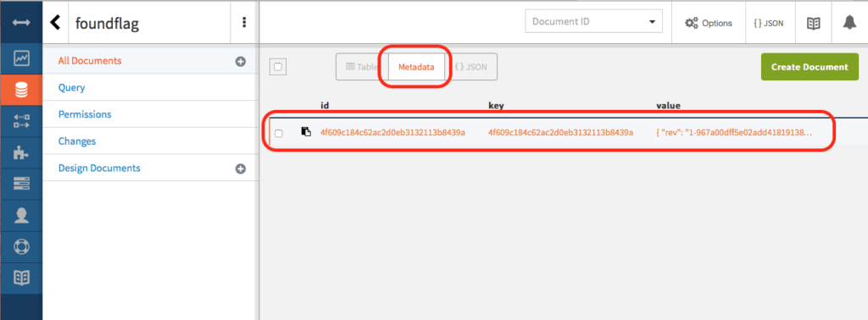Open the Databases icon in sidebar
This screenshot has height=320, width=868.
click(x=21, y=89)
